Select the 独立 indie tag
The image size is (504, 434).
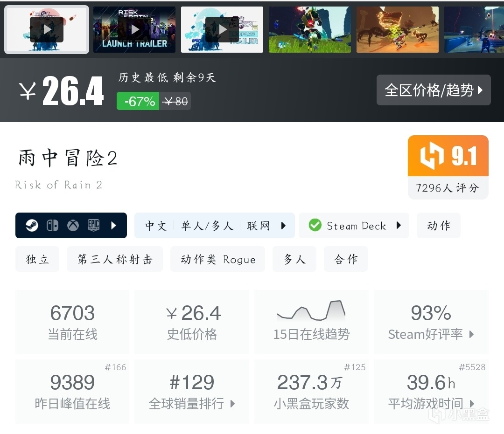coord(37,259)
